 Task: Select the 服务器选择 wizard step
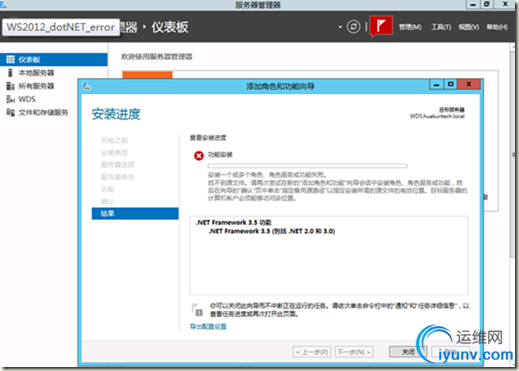click(117, 165)
